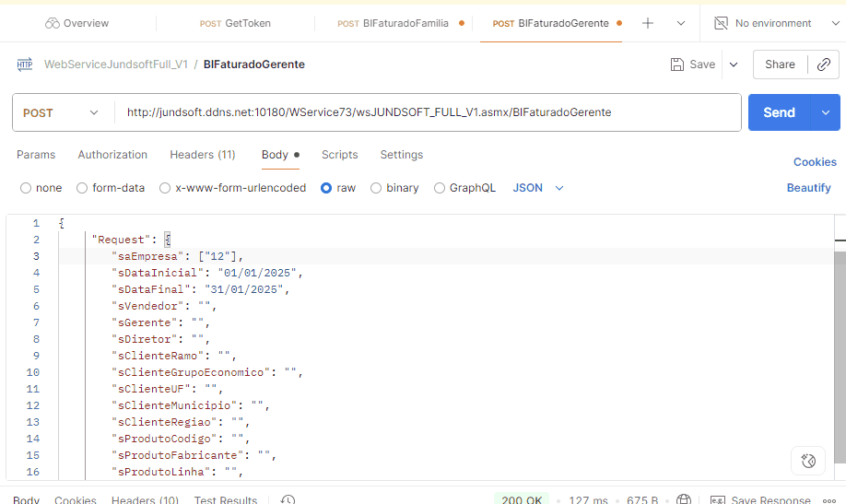Click inside the request URL field
Image resolution: width=846 pixels, height=504 pixels.
424,112
